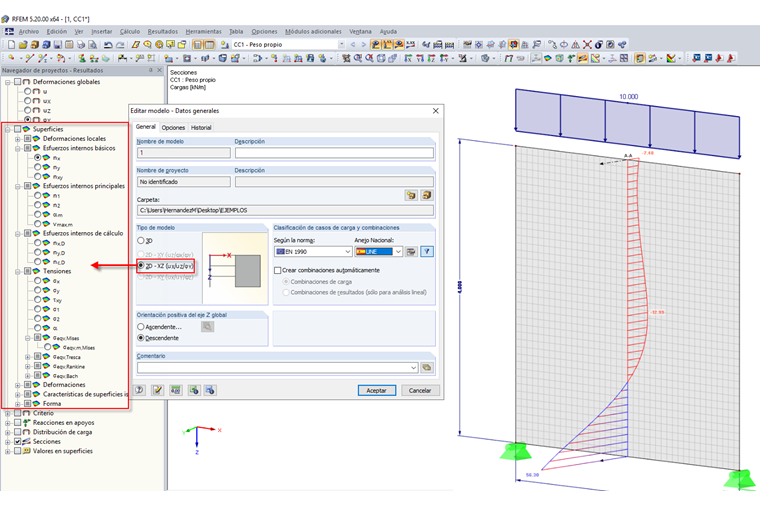The width and height of the screenshot is (760, 505).
Task: Open the CC1 - Peso propio load case dropdown
Action: coord(342,45)
